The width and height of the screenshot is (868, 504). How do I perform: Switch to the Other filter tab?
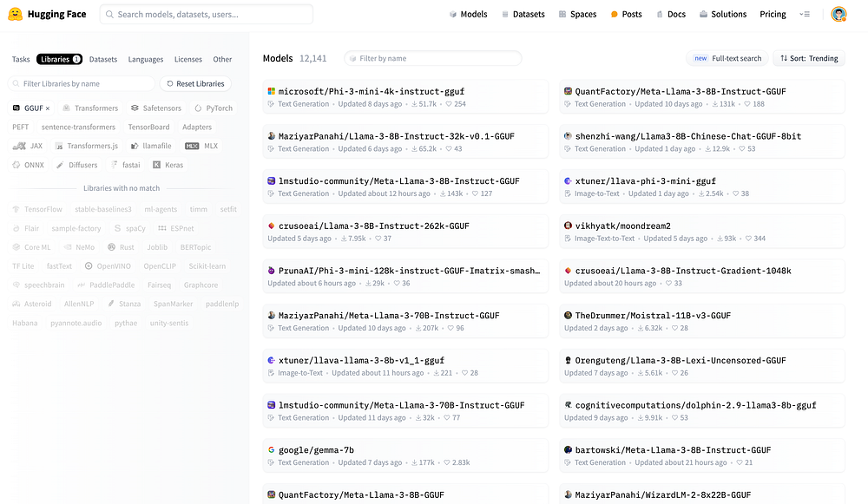point(222,59)
